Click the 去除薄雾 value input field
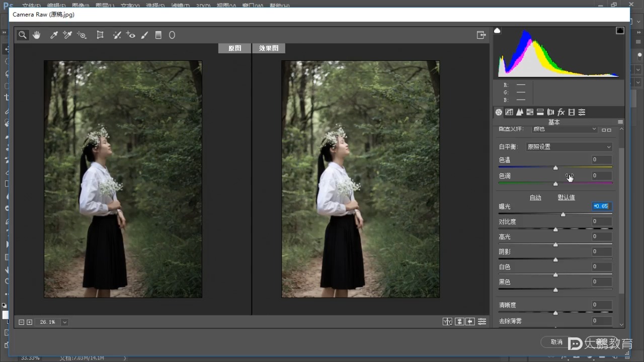Screen dimensions: 644x362 click(x=602, y=321)
